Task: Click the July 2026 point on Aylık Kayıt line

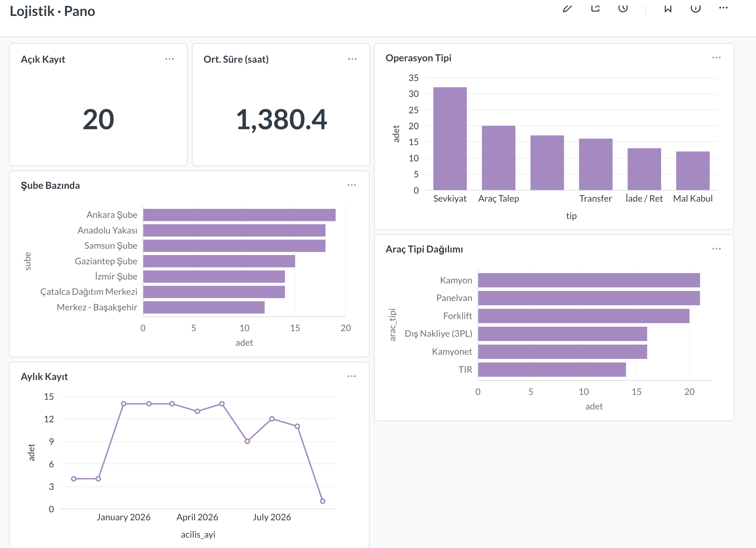Action: [x=272, y=419]
